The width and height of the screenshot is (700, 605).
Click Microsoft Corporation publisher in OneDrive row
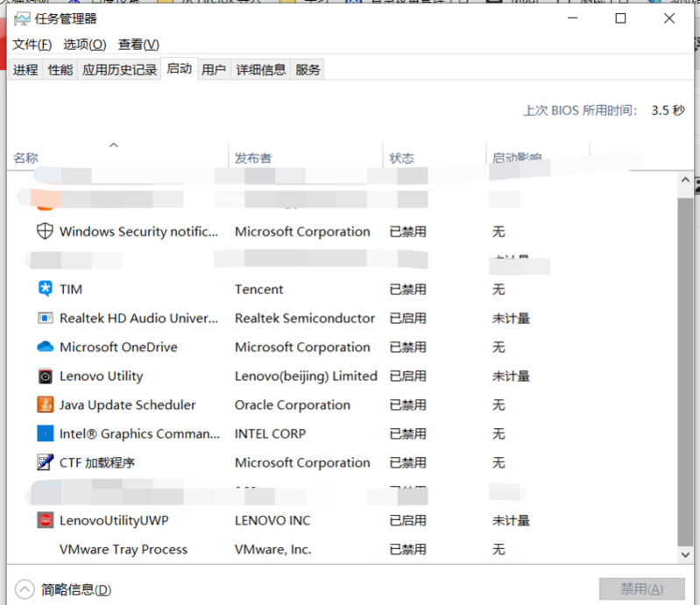click(x=302, y=347)
